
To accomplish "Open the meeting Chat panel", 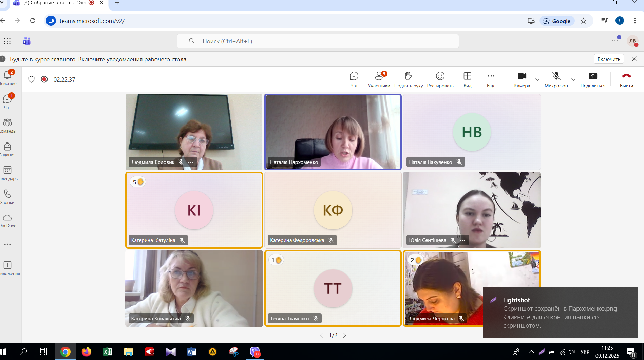I will tap(354, 79).
